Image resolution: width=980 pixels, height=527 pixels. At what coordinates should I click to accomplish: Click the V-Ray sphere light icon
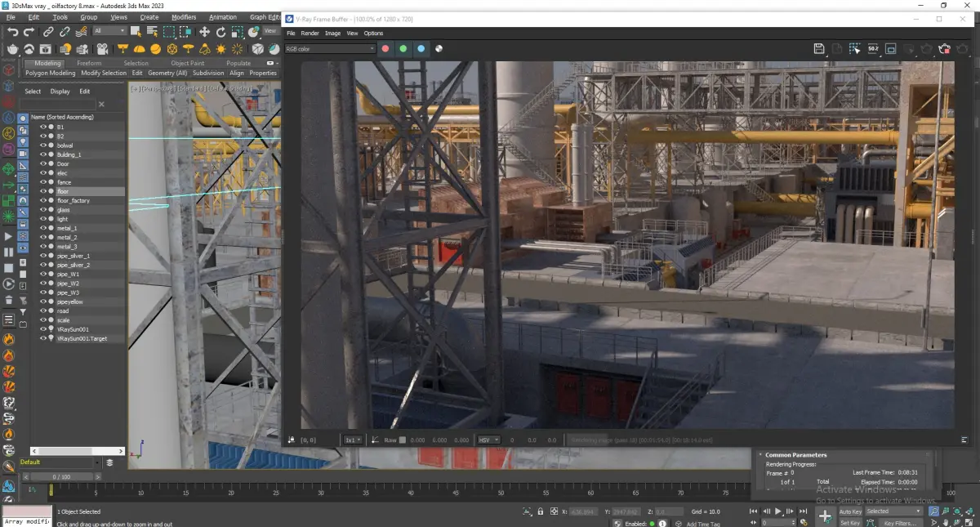[x=155, y=49]
